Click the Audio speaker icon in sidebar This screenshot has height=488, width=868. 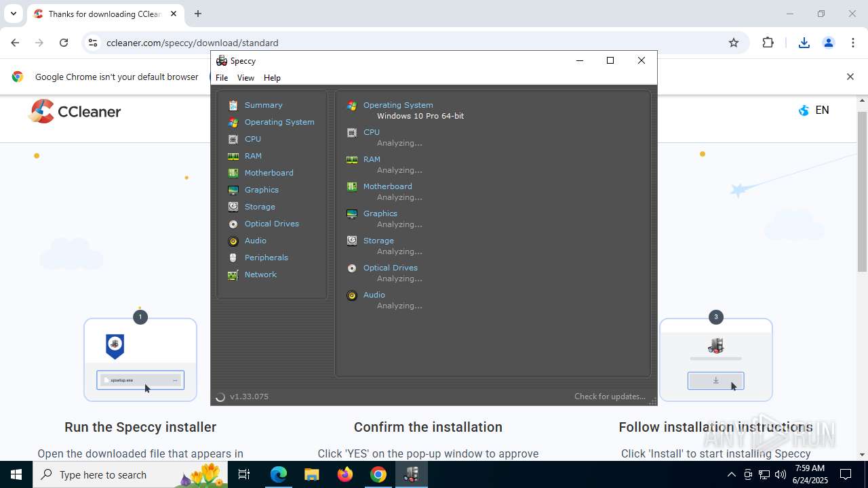[x=233, y=241]
